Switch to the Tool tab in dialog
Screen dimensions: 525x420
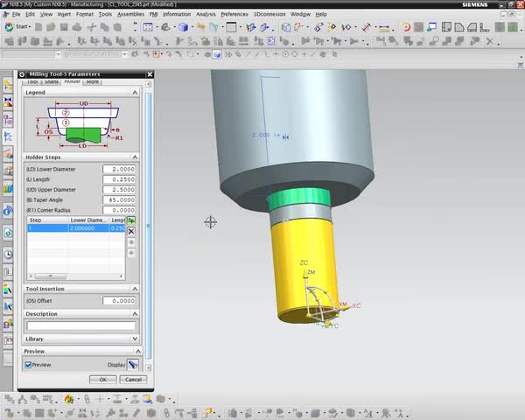click(x=32, y=81)
